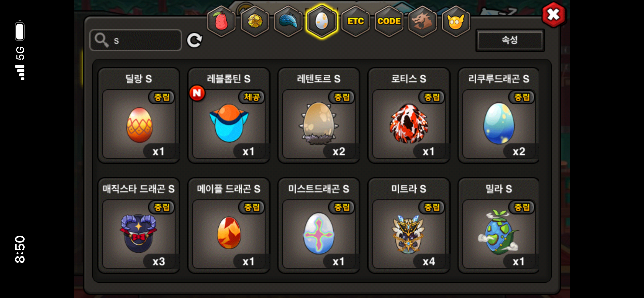Choose the 미트라 S egg with x4
The height and width of the screenshot is (298, 644).
click(x=409, y=225)
